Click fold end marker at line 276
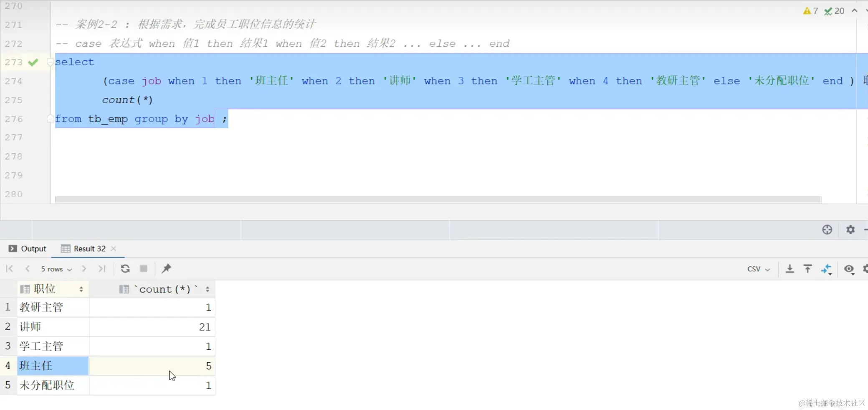 click(x=50, y=119)
